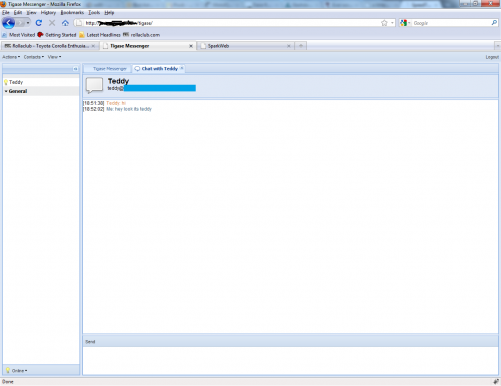Open the rollaclub.com bookmark
Screen dimensions: 501x386
(x=141, y=35)
